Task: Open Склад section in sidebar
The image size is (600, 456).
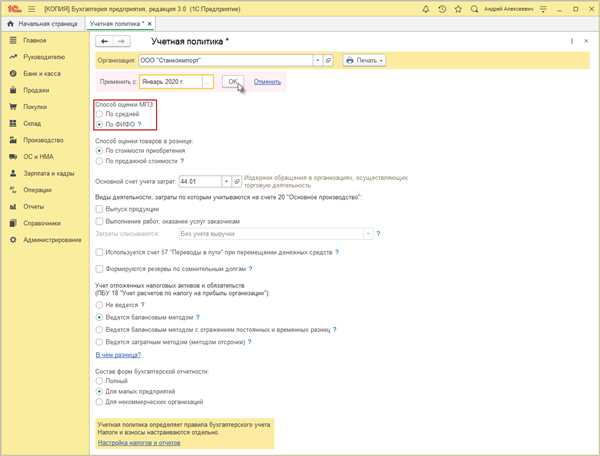Action: tap(32, 123)
